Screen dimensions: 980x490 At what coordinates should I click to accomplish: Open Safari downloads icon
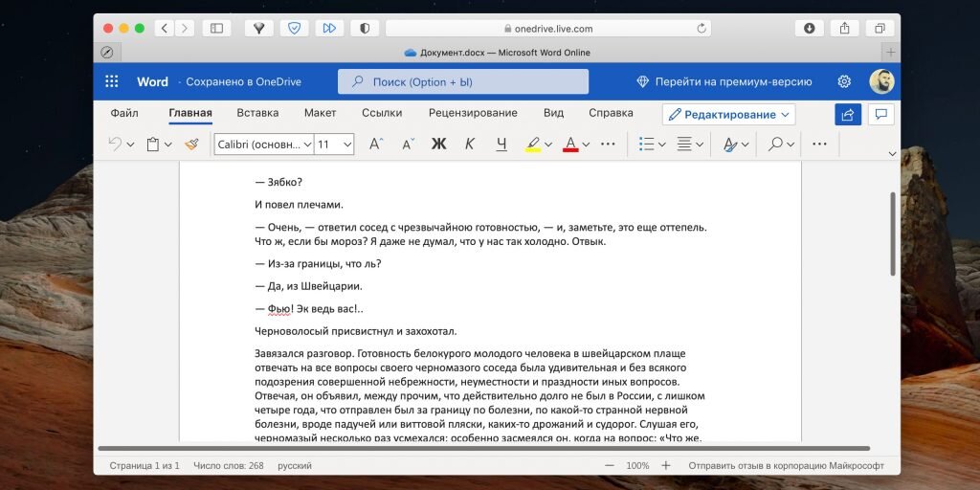(x=810, y=28)
